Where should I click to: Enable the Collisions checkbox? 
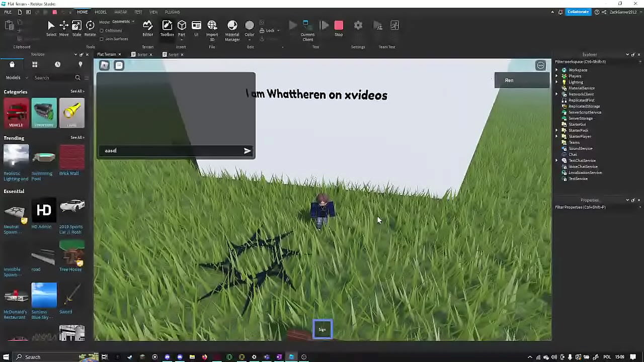click(102, 31)
